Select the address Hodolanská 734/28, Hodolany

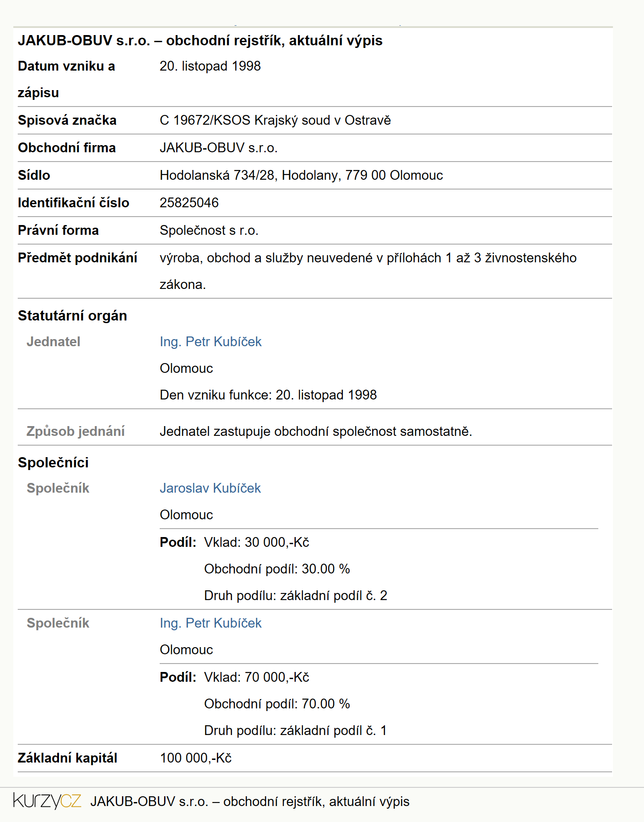[301, 175]
